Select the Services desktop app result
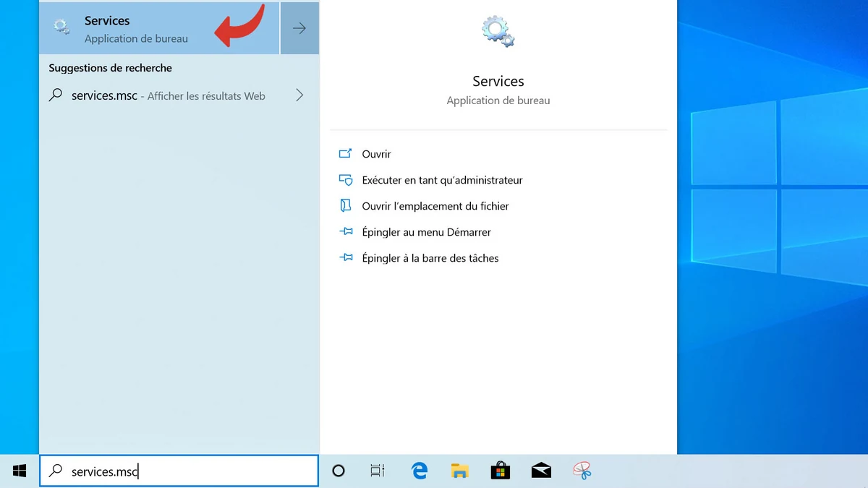The height and width of the screenshot is (488, 868). coord(136,28)
